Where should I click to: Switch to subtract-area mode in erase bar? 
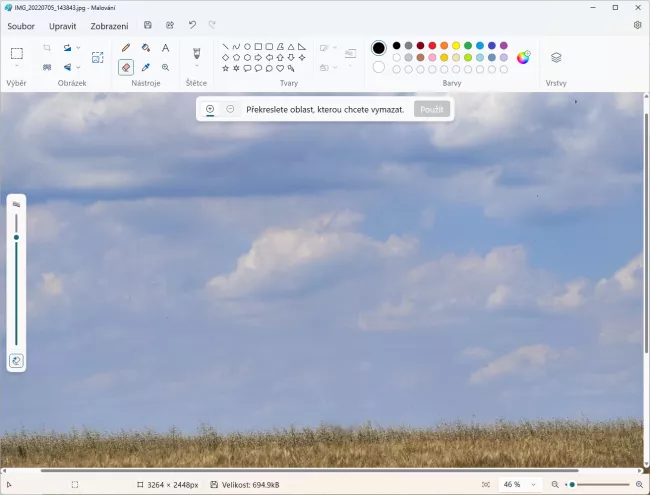230,109
